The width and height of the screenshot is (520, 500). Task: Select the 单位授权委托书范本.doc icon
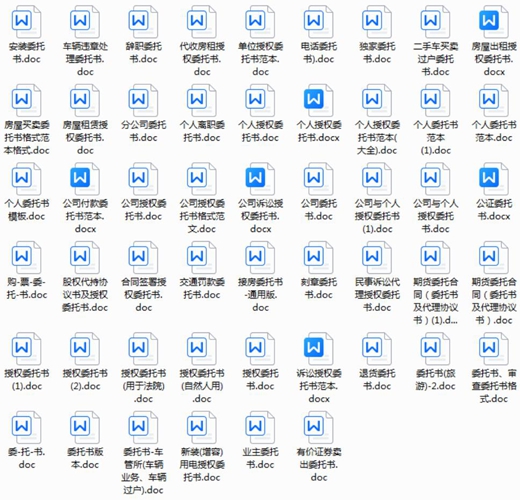(260, 22)
